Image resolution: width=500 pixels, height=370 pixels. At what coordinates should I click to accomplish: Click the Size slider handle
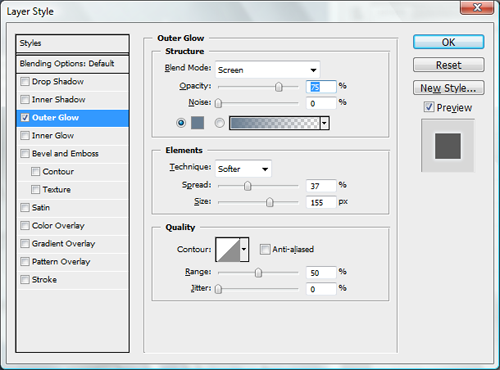[x=270, y=202]
